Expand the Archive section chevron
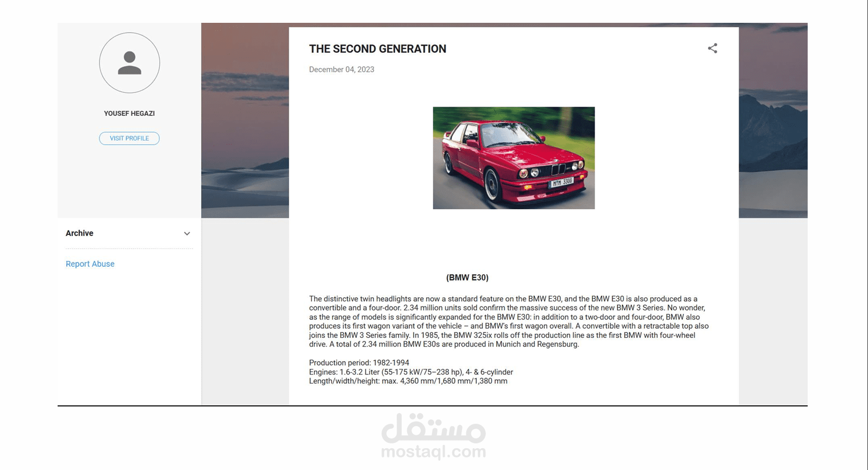The image size is (868, 470). tap(187, 234)
